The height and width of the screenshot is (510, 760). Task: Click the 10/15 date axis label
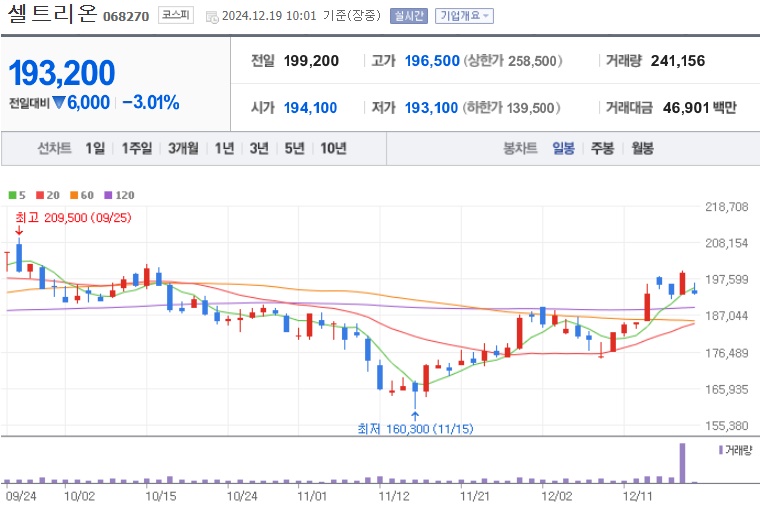[161, 496]
